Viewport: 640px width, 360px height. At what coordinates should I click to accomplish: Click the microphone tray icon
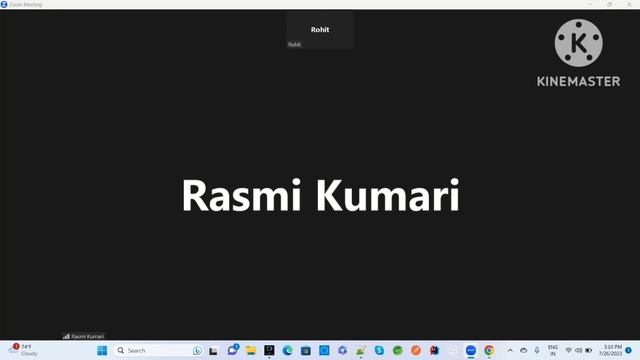coord(537,350)
